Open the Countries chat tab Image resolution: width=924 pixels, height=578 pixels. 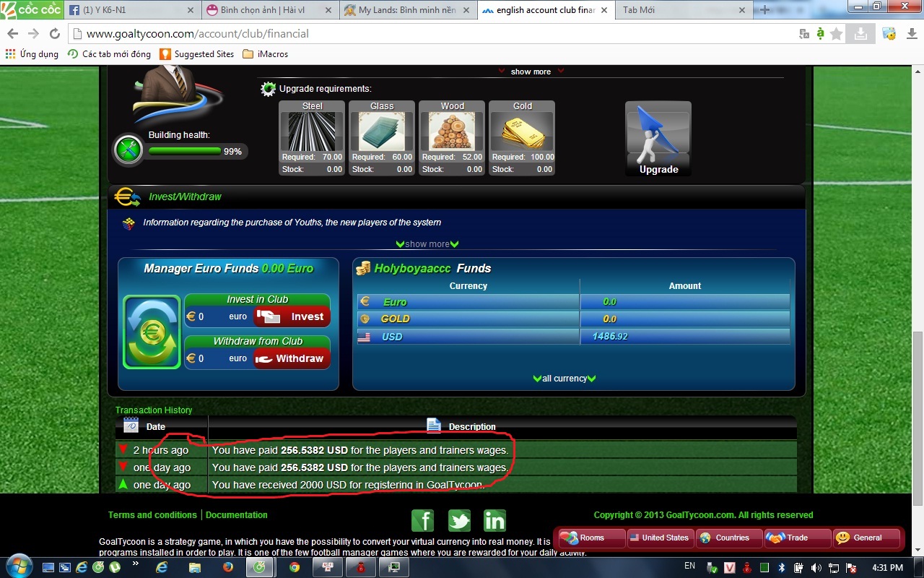[728, 538]
